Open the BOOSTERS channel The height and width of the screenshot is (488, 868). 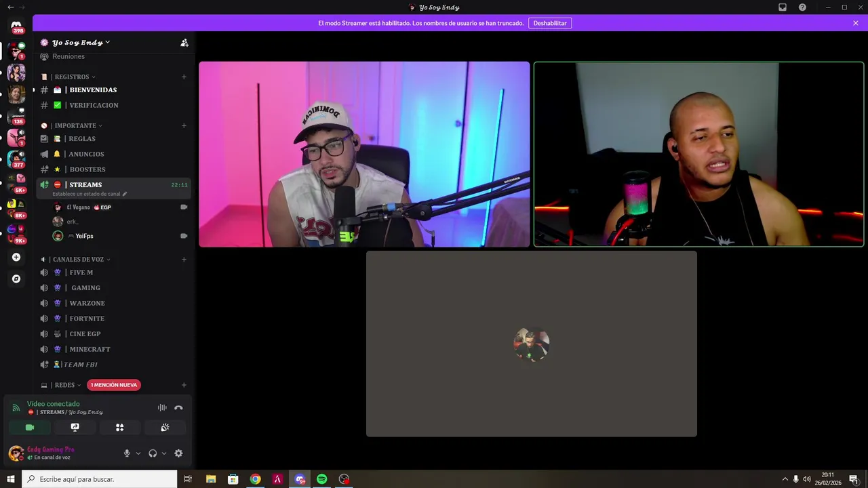[113, 169]
